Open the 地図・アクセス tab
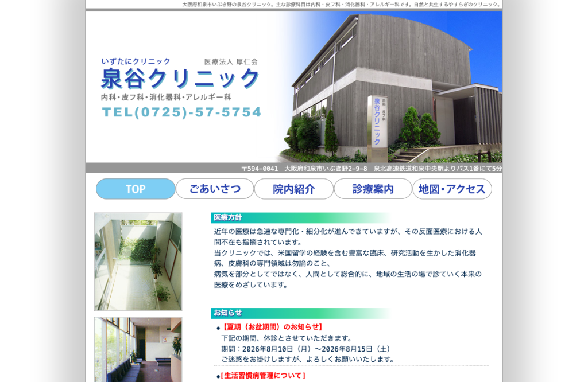This screenshot has width=588, height=382. coord(452,189)
